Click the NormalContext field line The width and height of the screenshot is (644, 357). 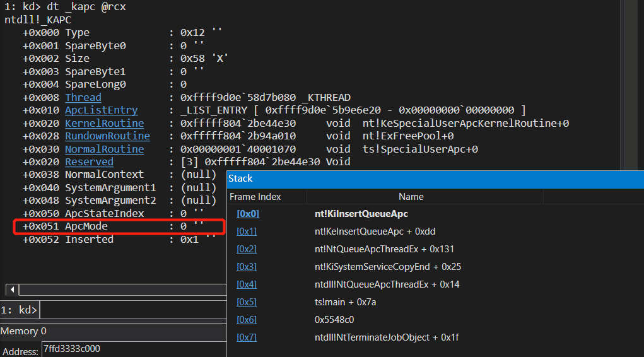coord(119,175)
